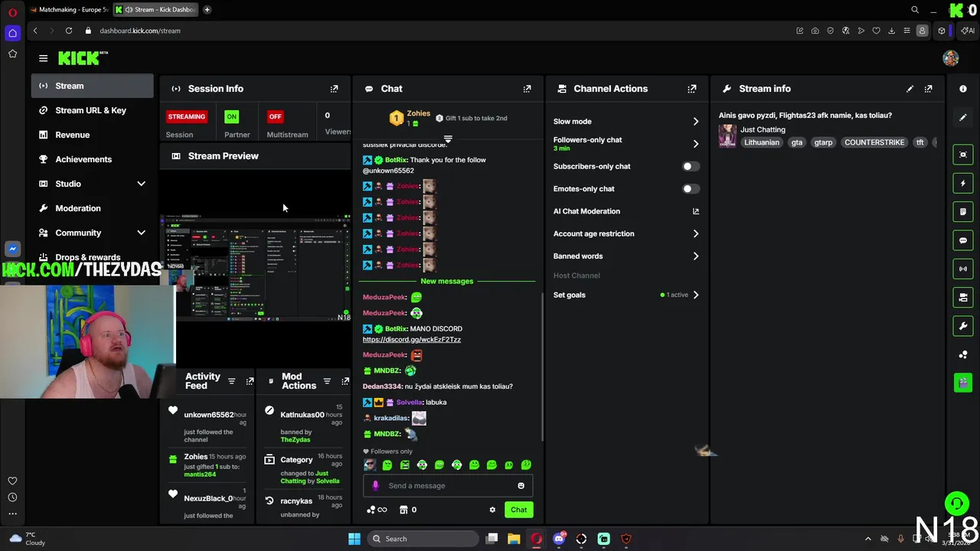Send message with Chat button

(x=518, y=510)
